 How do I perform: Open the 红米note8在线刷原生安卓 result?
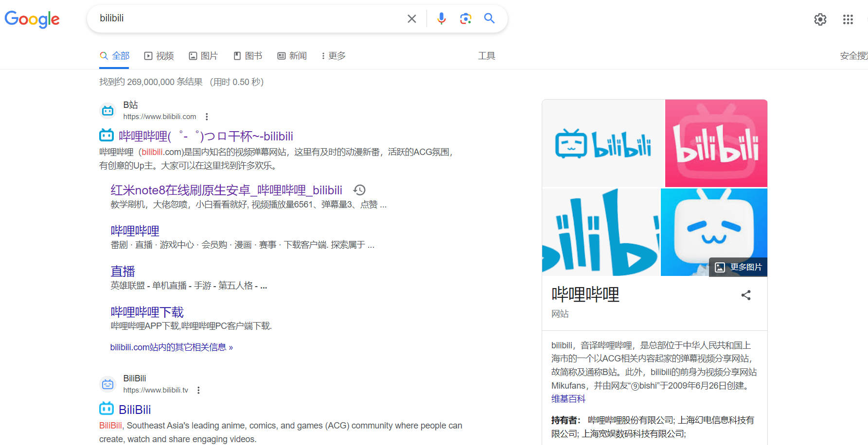click(227, 190)
